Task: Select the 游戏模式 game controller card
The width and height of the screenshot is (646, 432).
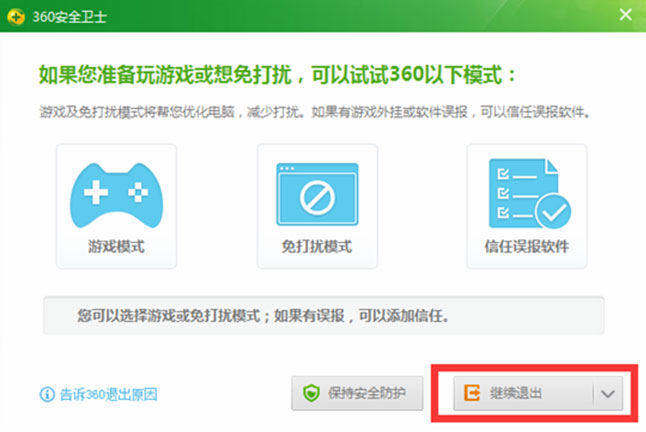Action: [117, 206]
